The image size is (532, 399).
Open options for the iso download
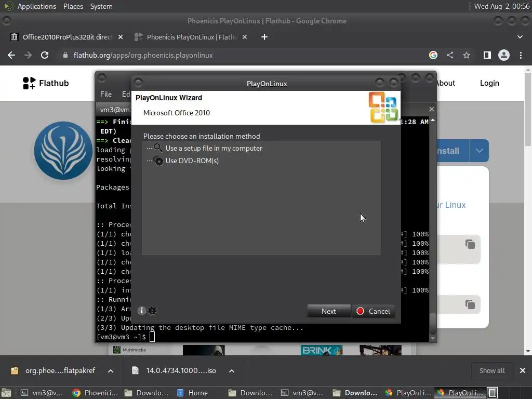point(232,371)
